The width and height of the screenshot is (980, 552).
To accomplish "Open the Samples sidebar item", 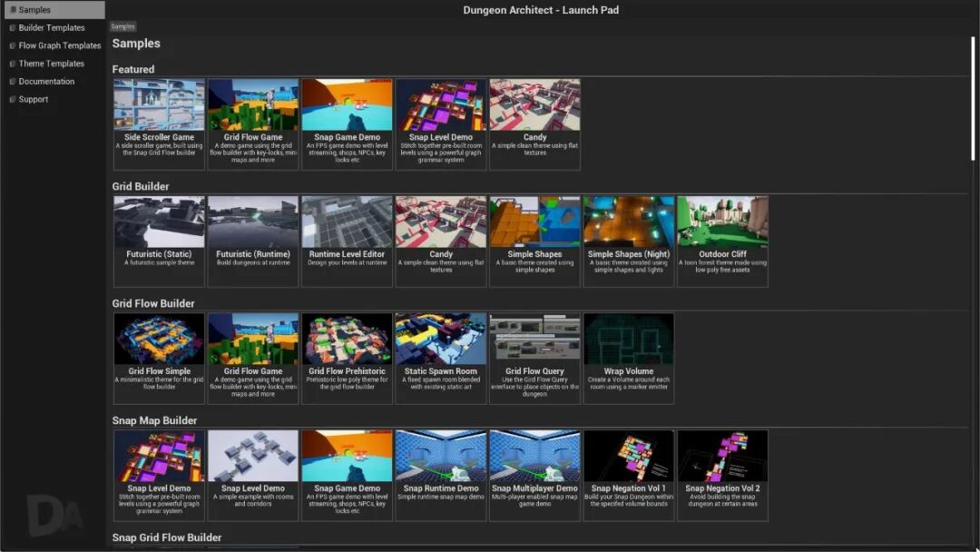I will [54, 10].
